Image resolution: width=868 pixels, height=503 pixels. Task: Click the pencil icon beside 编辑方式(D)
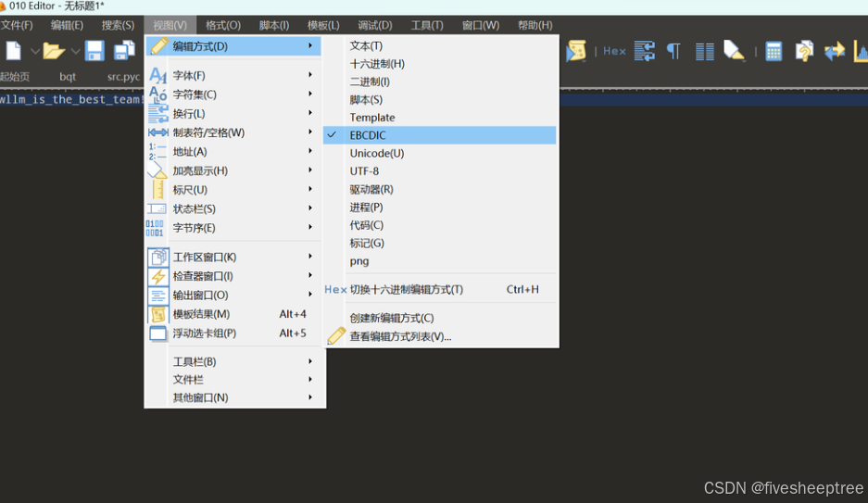159,46
